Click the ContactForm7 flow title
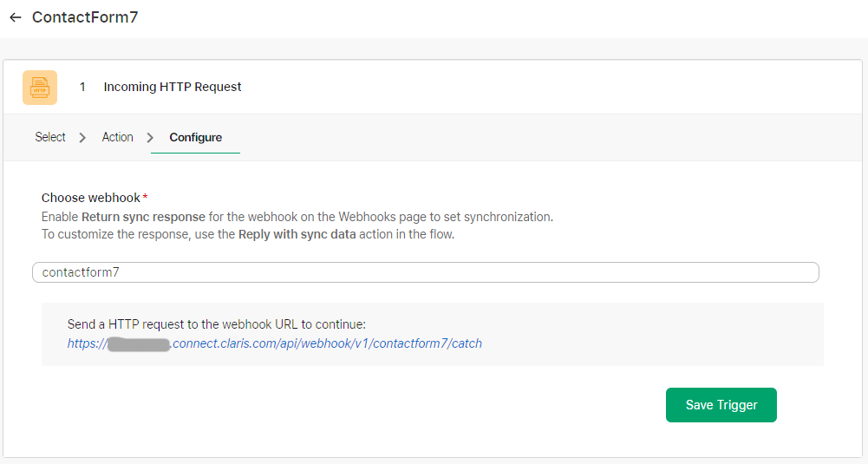The width and height of the screenshot is (868, 464). coord(85,17)
